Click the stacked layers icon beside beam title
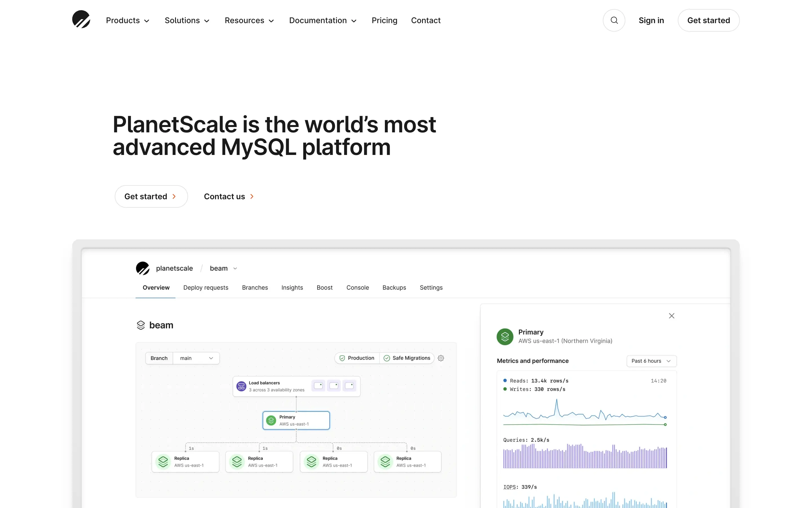This screenshot has width=812, height=508. 141,325
